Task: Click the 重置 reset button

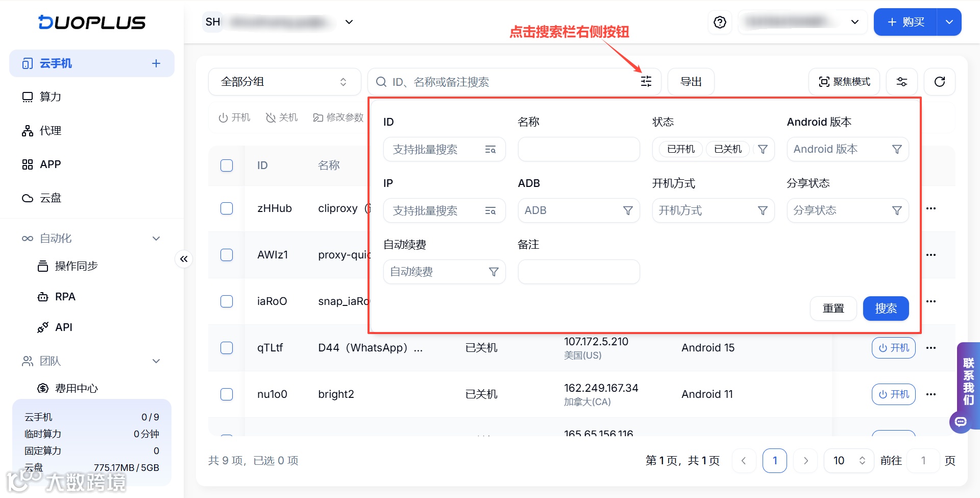Action: click(833, 309)
